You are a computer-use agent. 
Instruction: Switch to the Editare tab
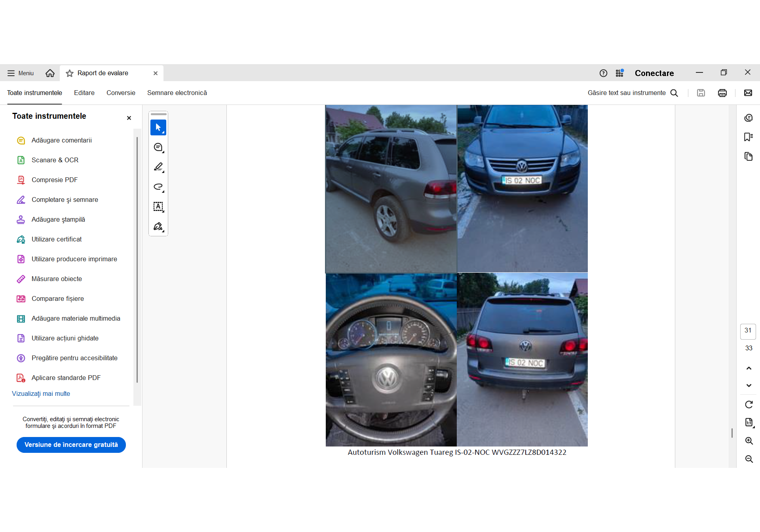[x=84, y=93]
